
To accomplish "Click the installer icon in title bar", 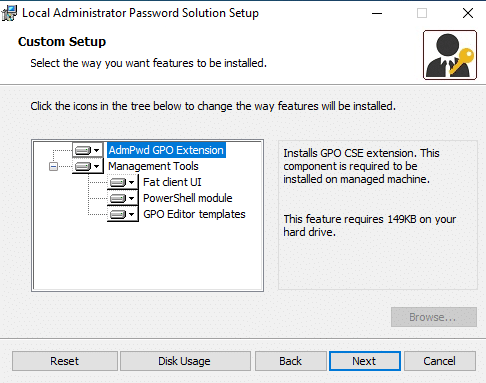I will 9,13.
